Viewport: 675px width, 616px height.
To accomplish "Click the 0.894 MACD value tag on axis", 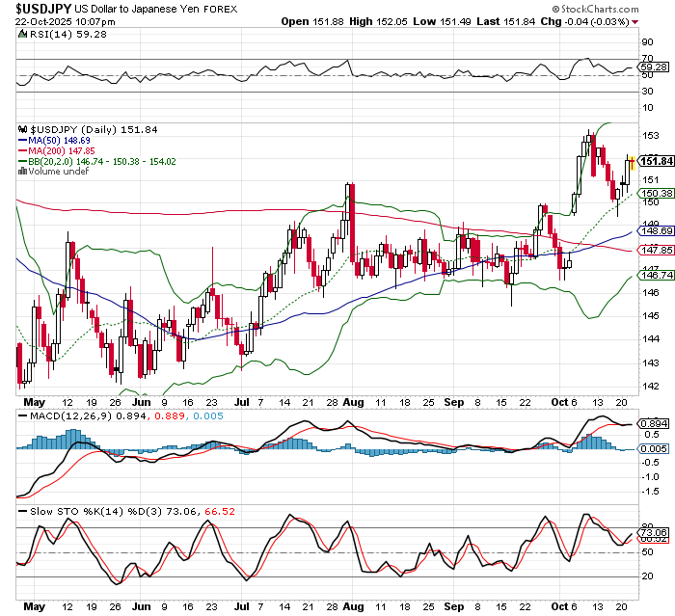I will point(654,423).
